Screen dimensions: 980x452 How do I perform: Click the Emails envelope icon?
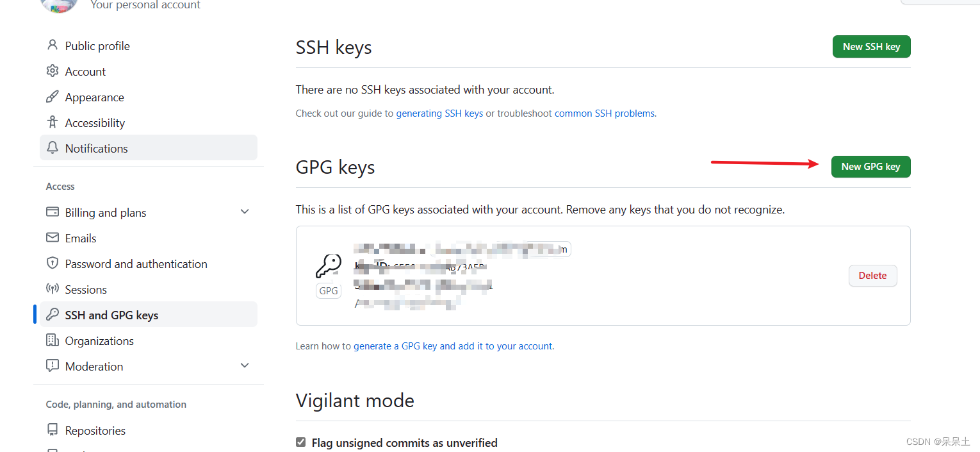point(52,237)
